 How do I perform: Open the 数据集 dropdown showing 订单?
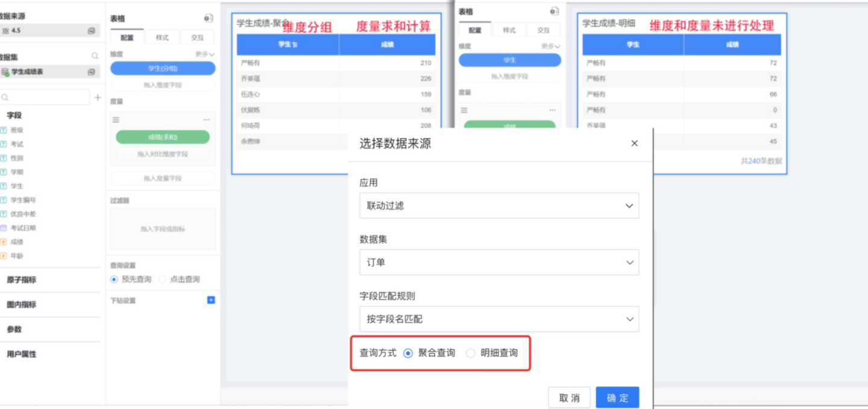(x=498, y=262)
